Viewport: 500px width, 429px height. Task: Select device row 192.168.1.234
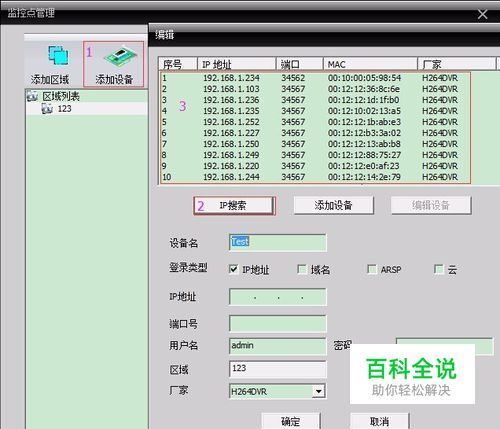click(x=315, y=78)
